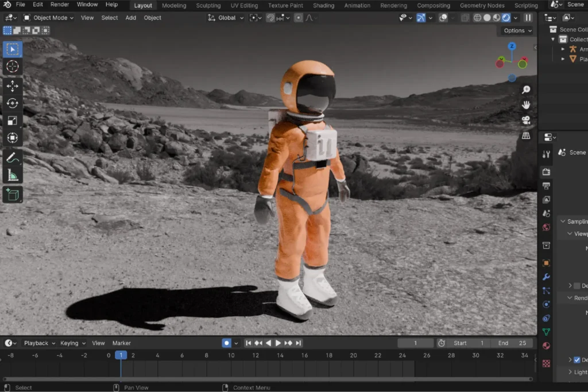This screenshot has width=588, height=392.
Task: Open the Object Mode dropdown
Action: (49, 18)
